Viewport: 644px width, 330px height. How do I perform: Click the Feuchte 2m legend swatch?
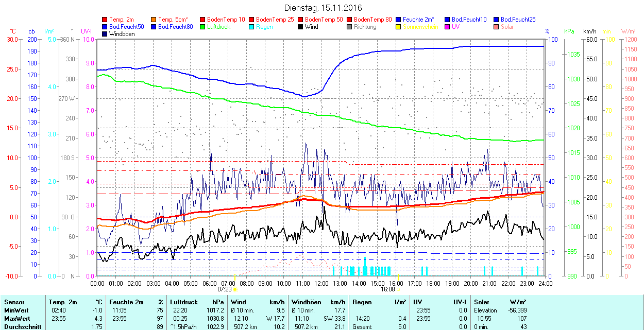pos(399,20)
